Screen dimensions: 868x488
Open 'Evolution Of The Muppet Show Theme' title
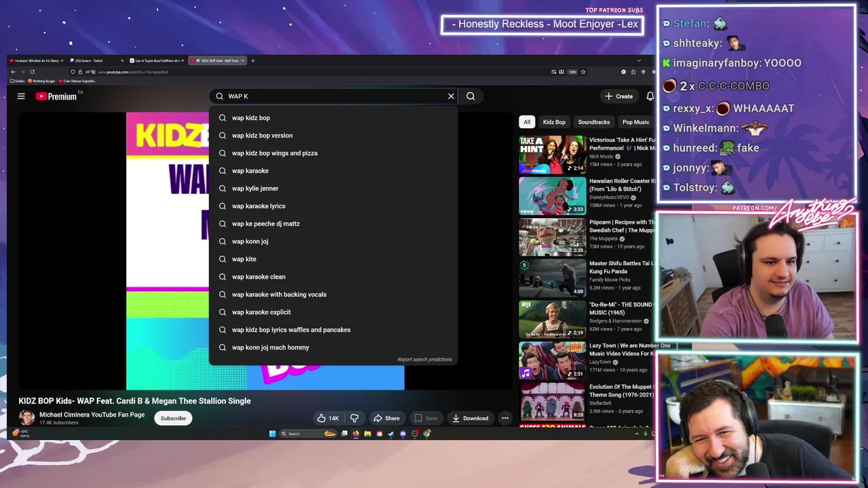621,390
